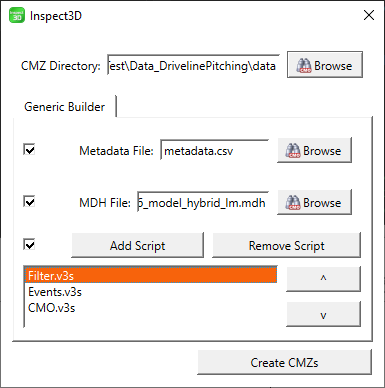Click binoculars icon on MDH File Browse
Image resolution: width=385 pixels, height=388 pixels.
(x=293, y=202)
